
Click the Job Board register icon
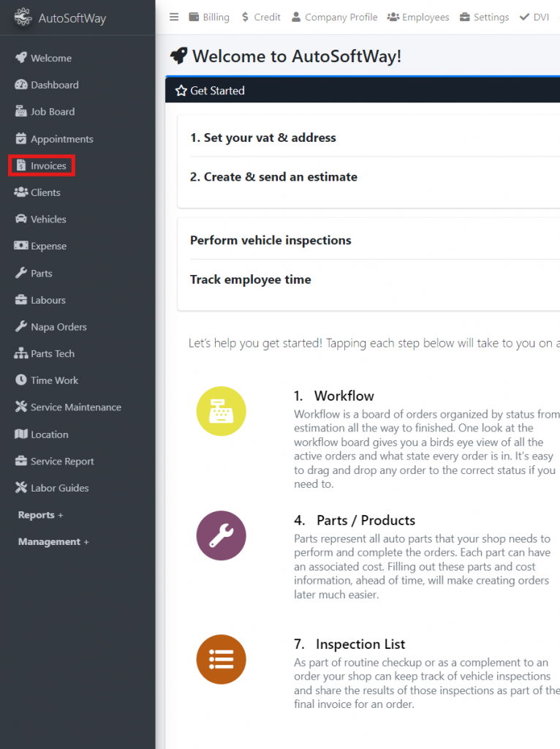[21, 111]
